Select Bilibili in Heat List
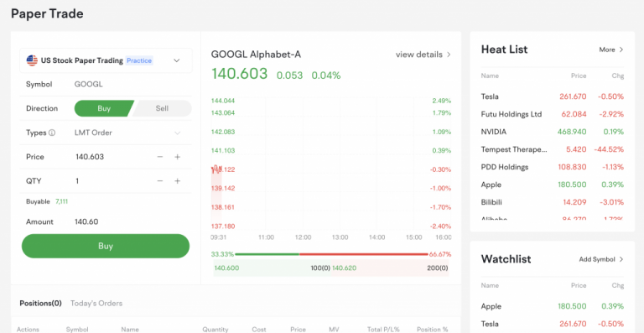The height and width of the screenshot is (333, 644). click(553, 202)
